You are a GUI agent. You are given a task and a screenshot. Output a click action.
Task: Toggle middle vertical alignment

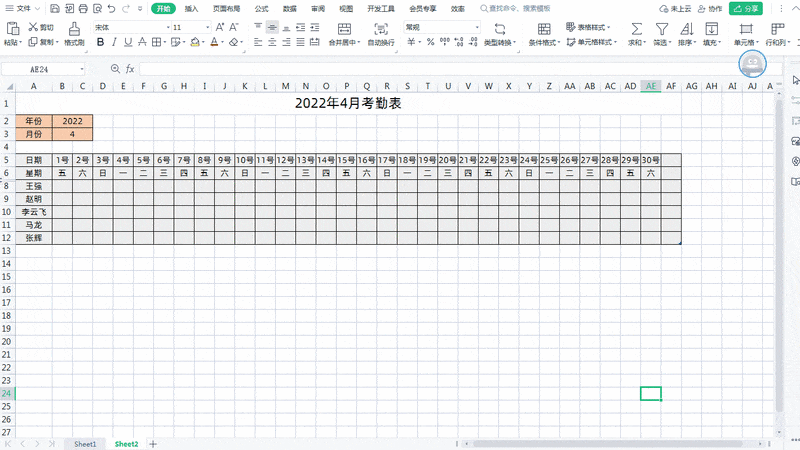(272, 27)
